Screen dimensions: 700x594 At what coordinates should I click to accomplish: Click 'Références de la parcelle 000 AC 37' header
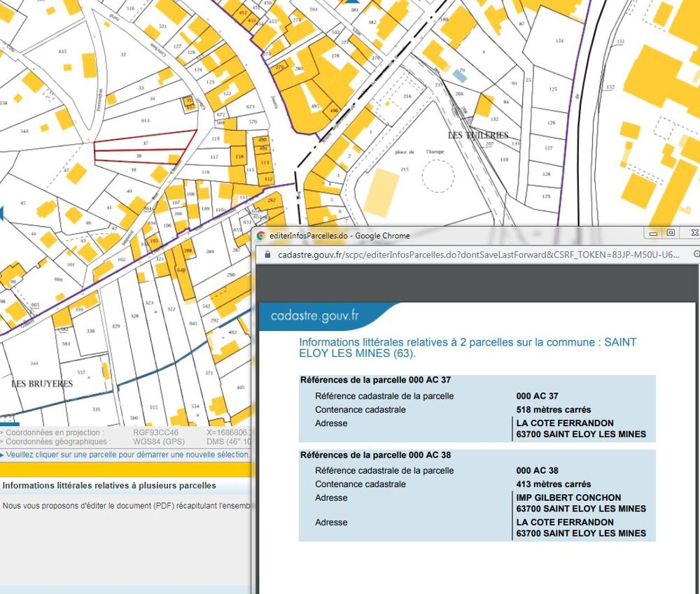375,380
